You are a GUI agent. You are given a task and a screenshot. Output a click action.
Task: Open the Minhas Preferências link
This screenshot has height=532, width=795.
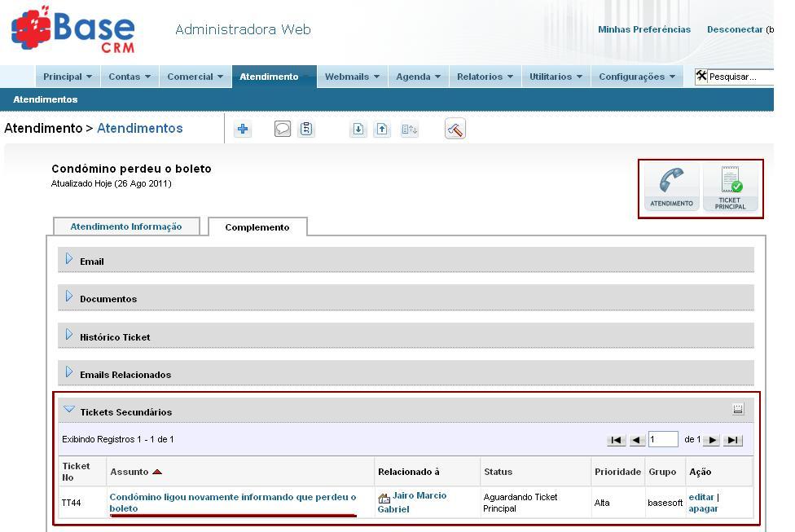pos(643,29)
